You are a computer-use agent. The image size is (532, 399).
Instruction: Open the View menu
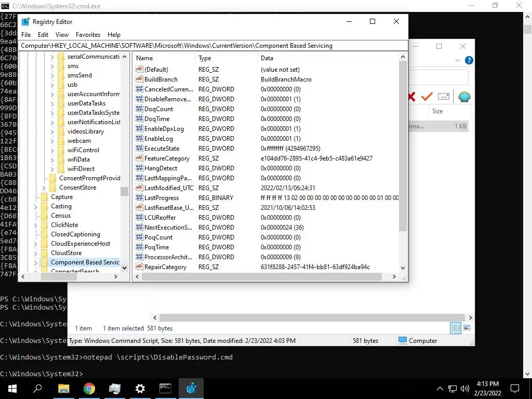coord(62,35)
